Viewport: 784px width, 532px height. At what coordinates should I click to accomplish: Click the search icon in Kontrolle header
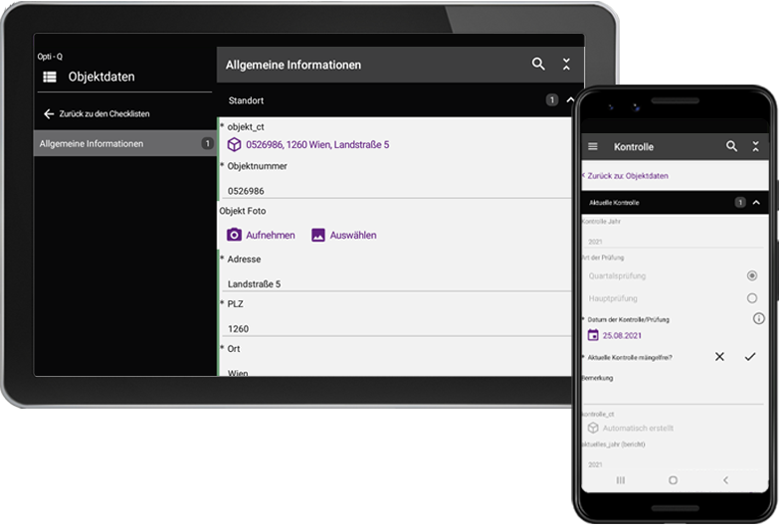click(731, 147)
